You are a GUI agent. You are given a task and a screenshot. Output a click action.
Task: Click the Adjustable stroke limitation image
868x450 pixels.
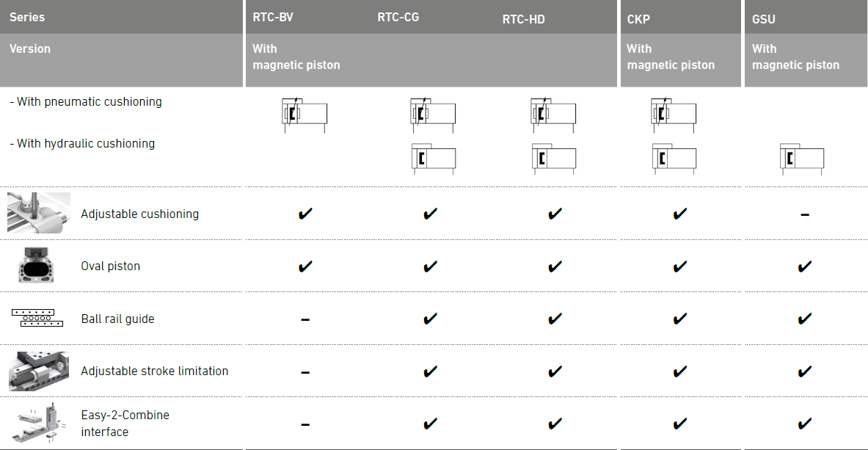[39, 371]
